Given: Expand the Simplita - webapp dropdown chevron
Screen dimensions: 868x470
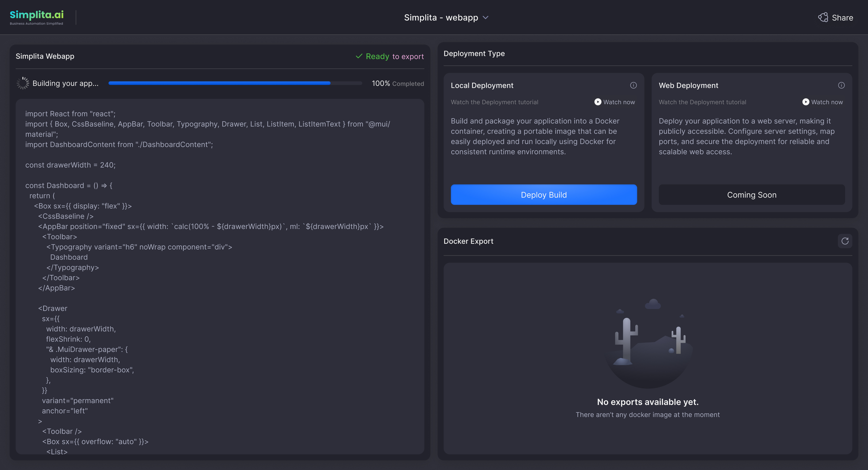Looking at the screenshot, I should (485, 18).
